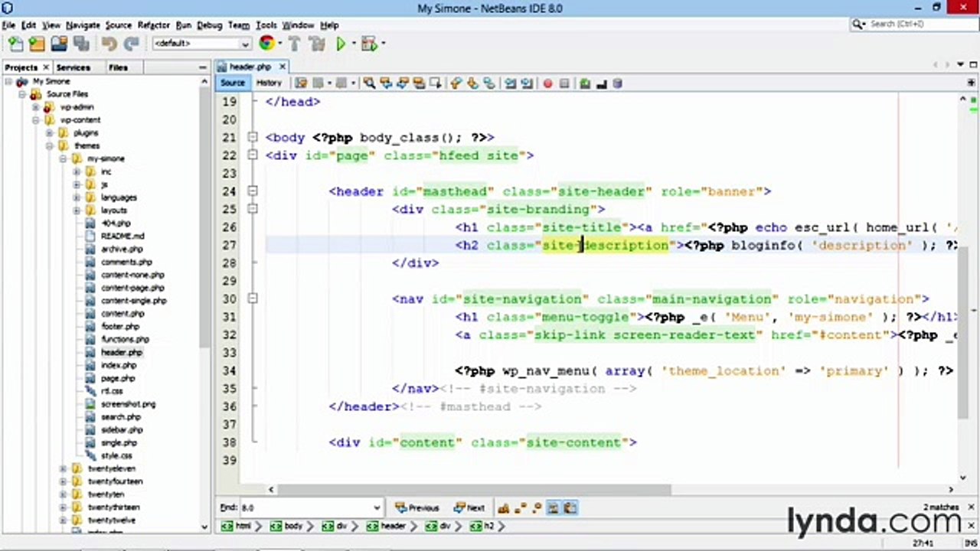Image resolution: width=980 pixels, height=551 pixels.
Task: Click the Save All toolbar icon
Action: coord(81,44)
